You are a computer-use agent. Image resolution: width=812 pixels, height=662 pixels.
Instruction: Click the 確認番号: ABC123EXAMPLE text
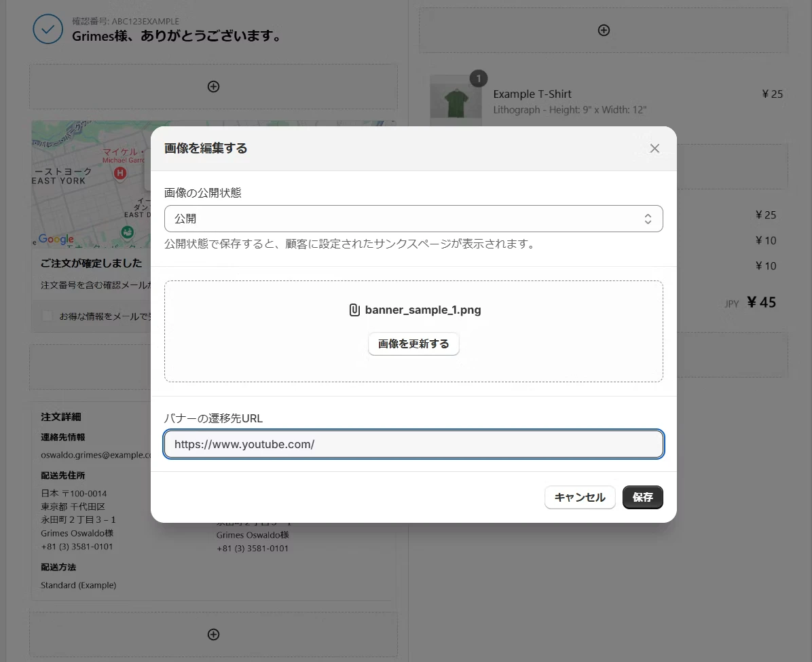point(126,21)
